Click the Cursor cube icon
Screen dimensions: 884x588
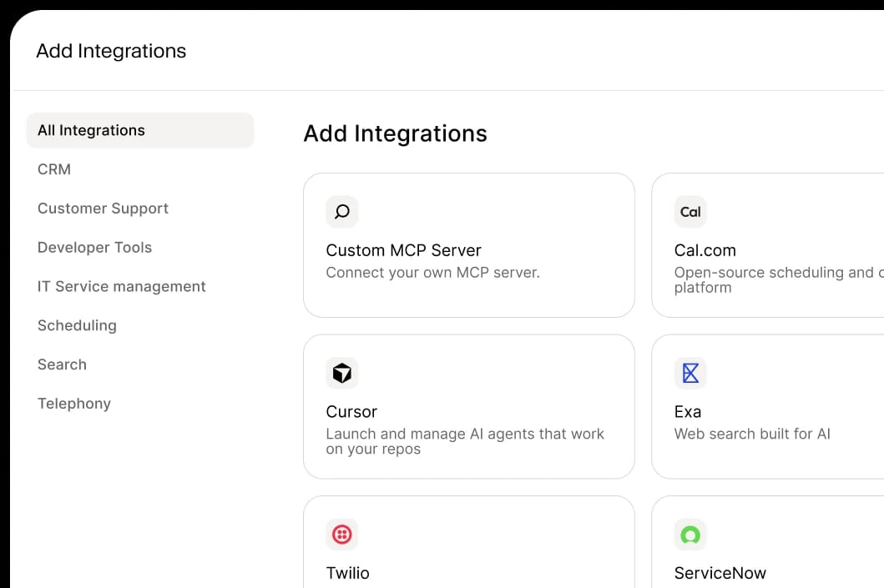(x=342, y=373)
